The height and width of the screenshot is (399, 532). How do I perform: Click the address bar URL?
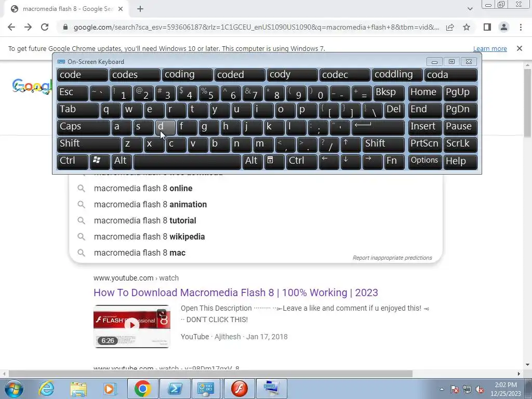(x=256, y=27)
